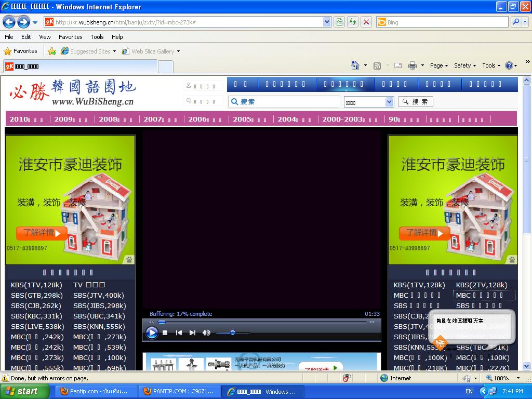
Task: Open the SBS(KBC,331k) channel link
Action: [36, 316]
